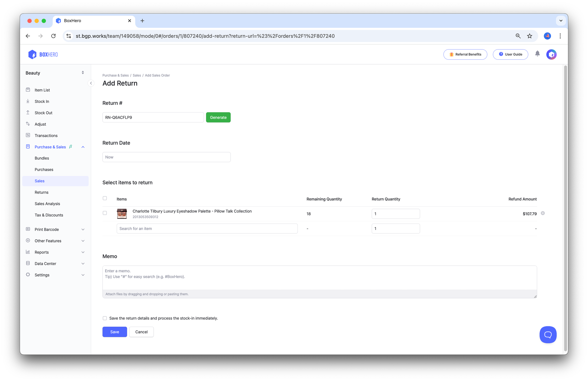
Task: Go to Sales Analysis page
Action: pyautogui.click(x=47, y=204)
